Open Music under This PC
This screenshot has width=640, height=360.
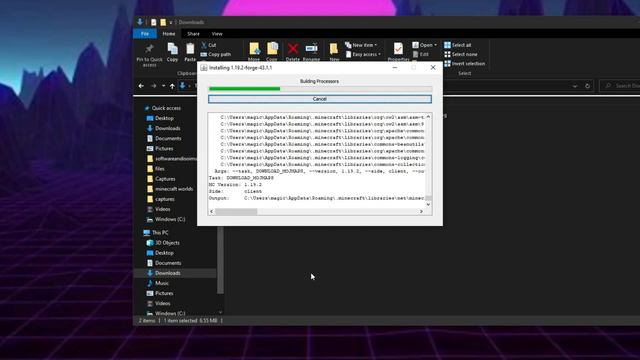[162, 283]
